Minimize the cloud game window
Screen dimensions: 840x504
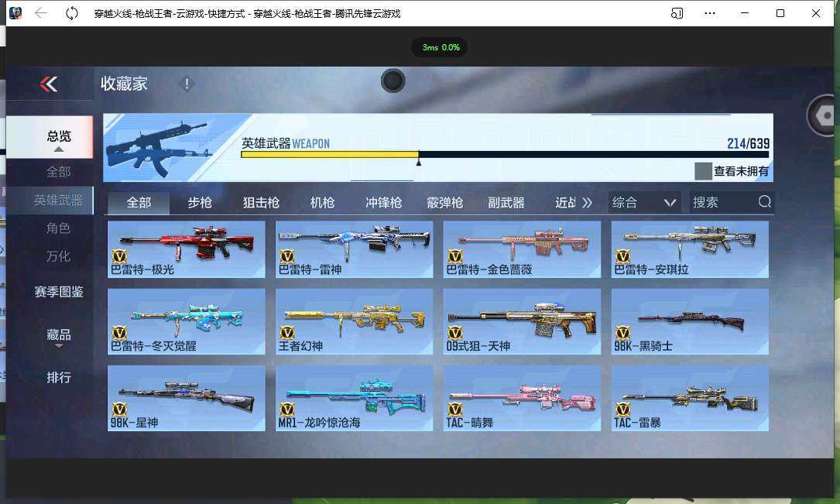click(x=745, y=13)
